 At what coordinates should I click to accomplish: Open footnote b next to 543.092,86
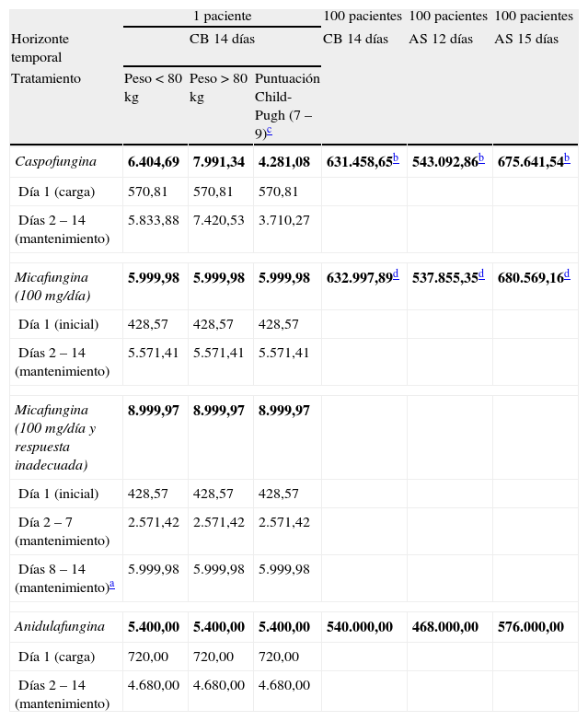[x=481, y=158]
